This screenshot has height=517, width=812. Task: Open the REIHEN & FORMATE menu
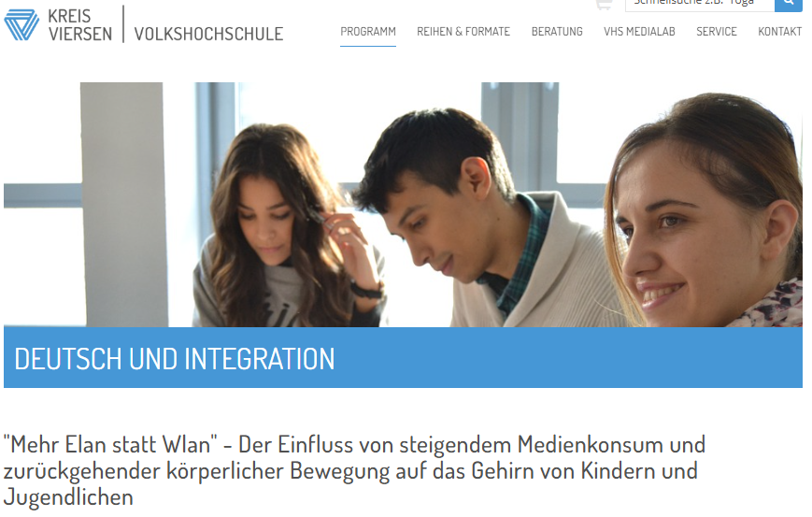click(463, 32)
